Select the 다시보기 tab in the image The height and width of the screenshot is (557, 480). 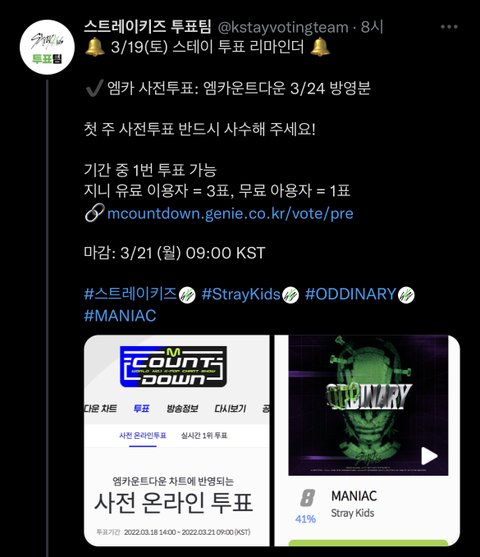point(230,409)
